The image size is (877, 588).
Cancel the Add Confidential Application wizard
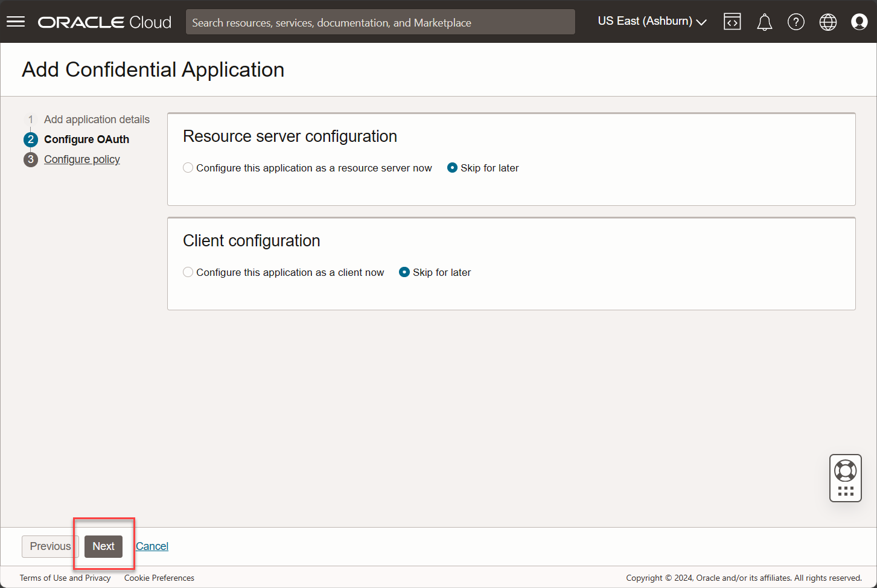[x=151, y=546]
